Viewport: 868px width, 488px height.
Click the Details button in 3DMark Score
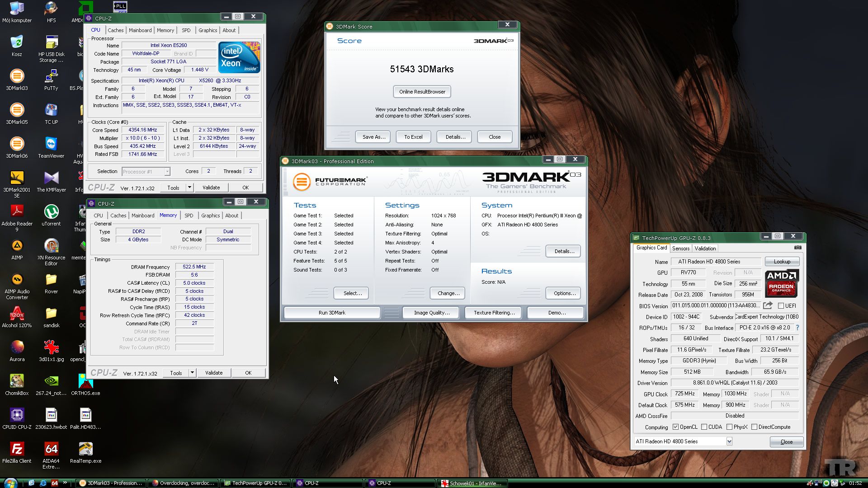[x=455, y=137]
